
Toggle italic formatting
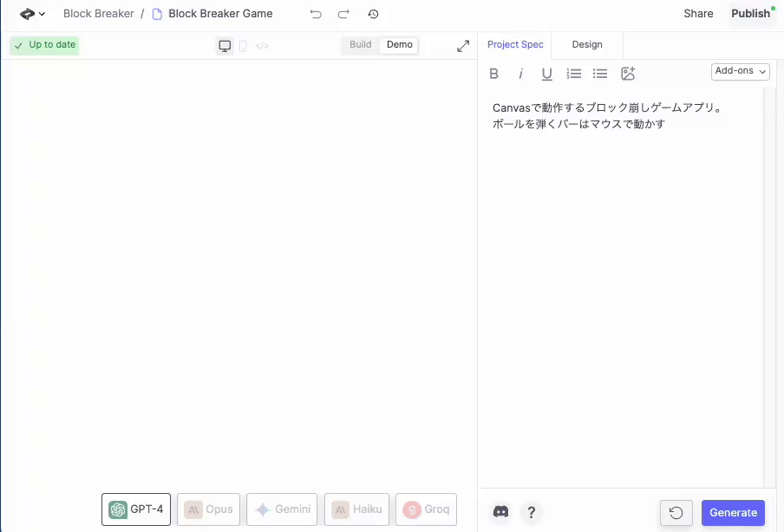(x=520, y=74)
